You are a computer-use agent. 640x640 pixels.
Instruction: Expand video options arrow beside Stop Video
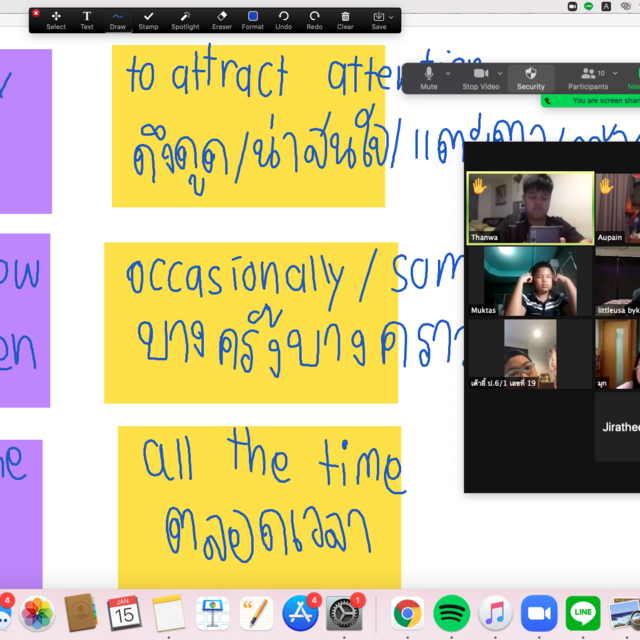(500, 73)
